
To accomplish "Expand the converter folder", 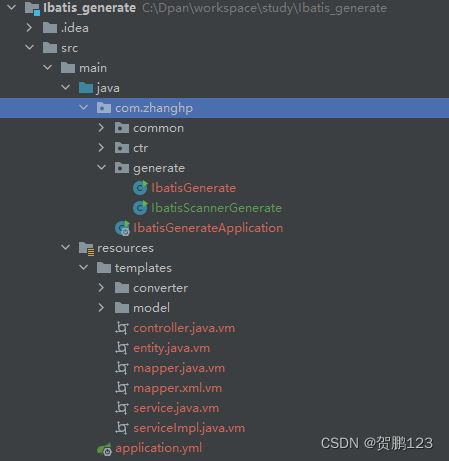I will [x=101, y=288].
